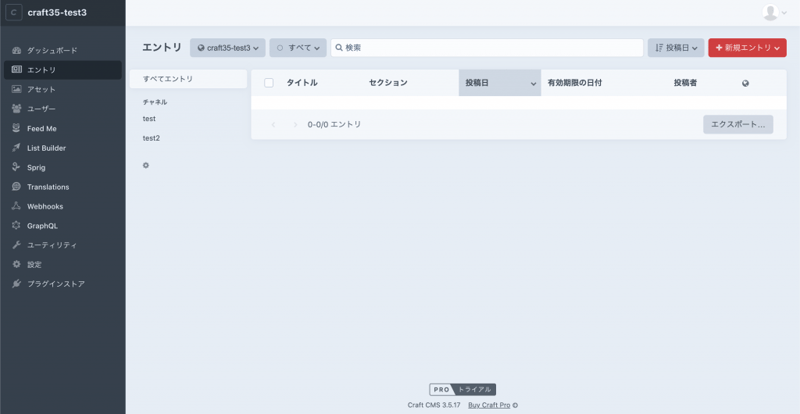
Task: Click the PRO トライアル badge
Action: click(x=462, y=389)
